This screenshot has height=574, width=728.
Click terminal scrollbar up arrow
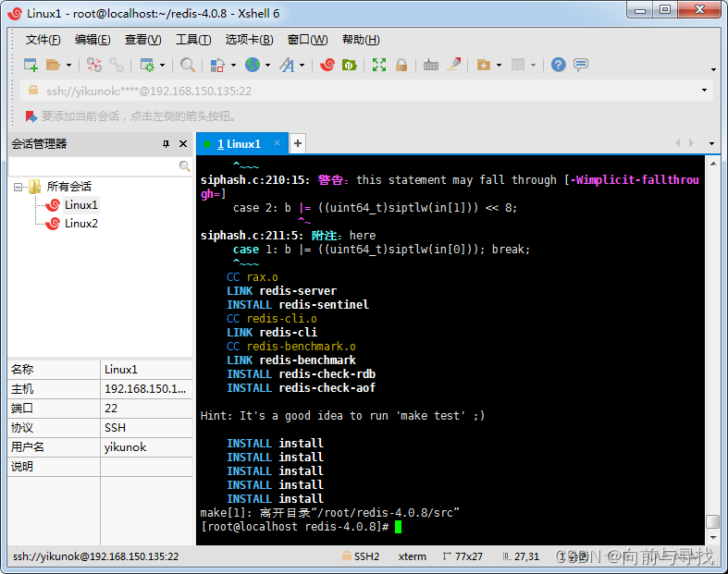(x=713, y=164)
